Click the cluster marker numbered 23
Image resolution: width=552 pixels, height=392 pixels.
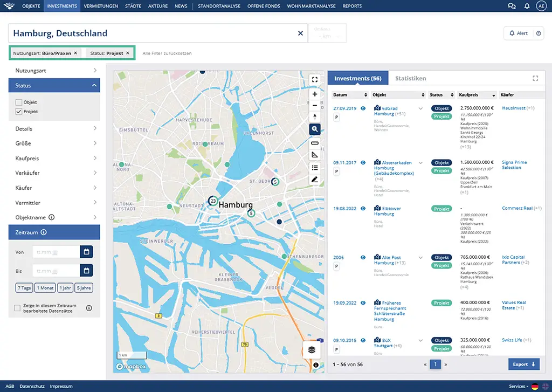click(213, 201)
